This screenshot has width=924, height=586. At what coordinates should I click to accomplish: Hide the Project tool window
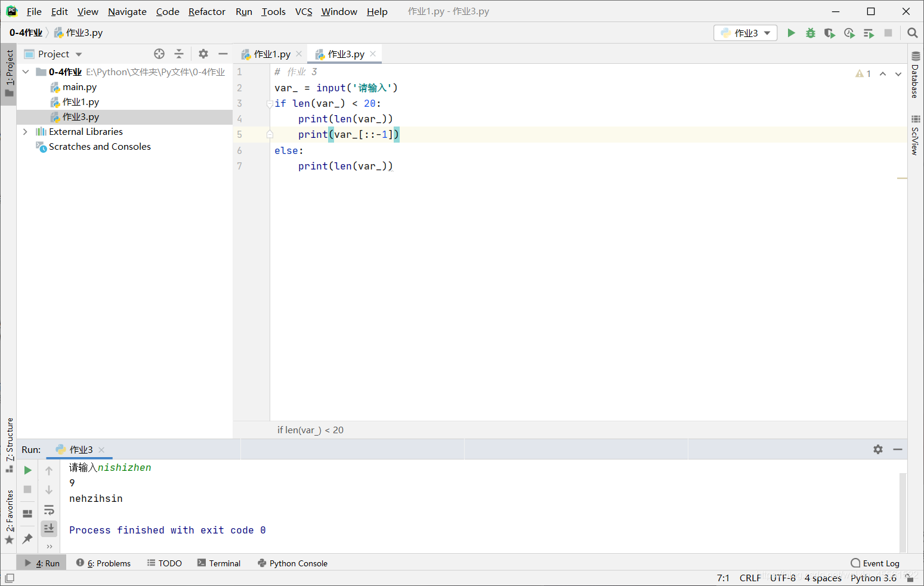tap(223, 54)
